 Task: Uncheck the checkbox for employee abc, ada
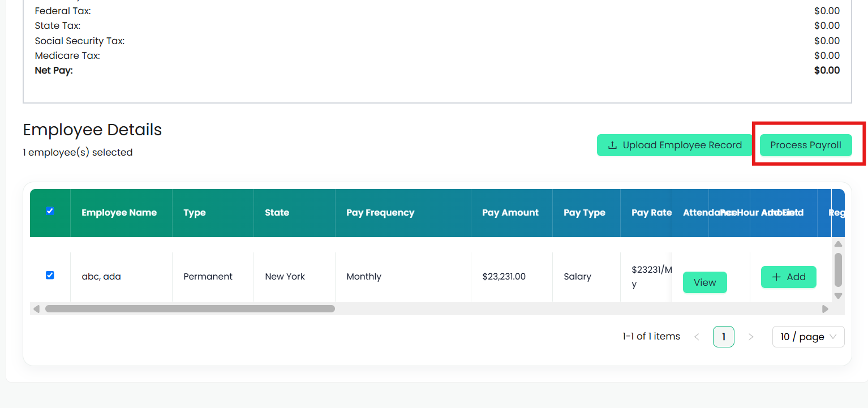50,275
